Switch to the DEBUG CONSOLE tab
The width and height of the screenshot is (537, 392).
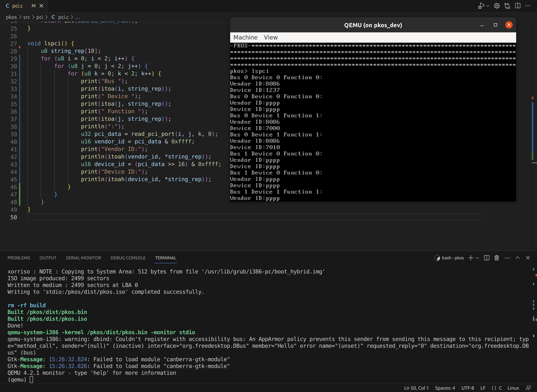coord(128,258)
